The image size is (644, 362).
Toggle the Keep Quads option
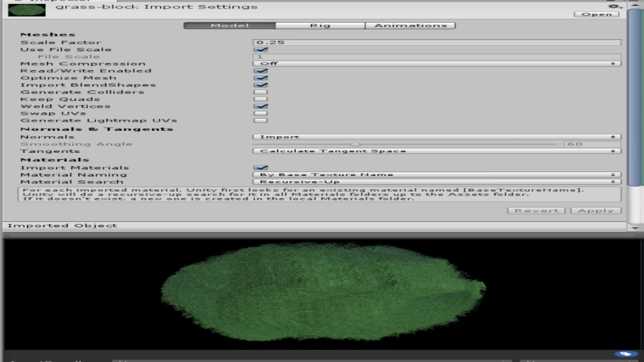[x=261, y=99]
